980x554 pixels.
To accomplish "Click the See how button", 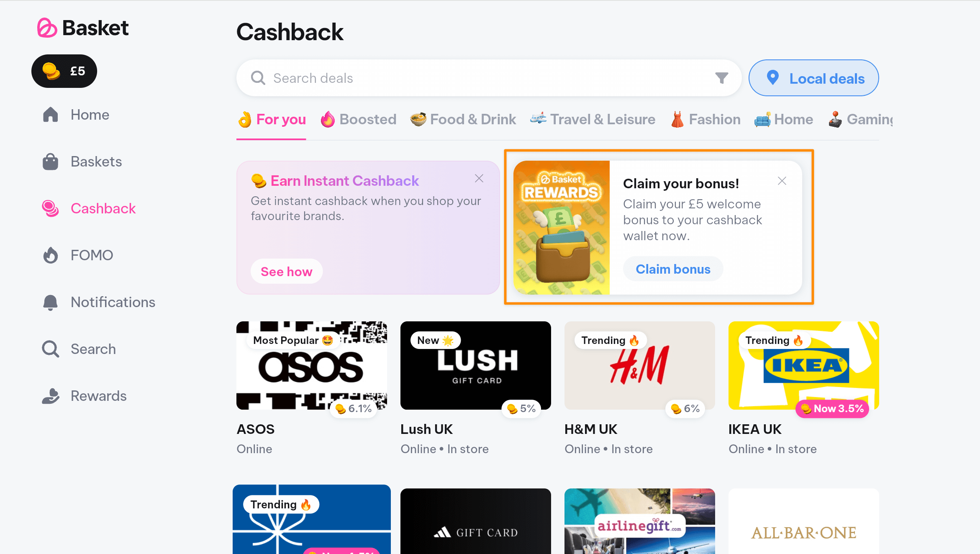I will click(287, 272).
